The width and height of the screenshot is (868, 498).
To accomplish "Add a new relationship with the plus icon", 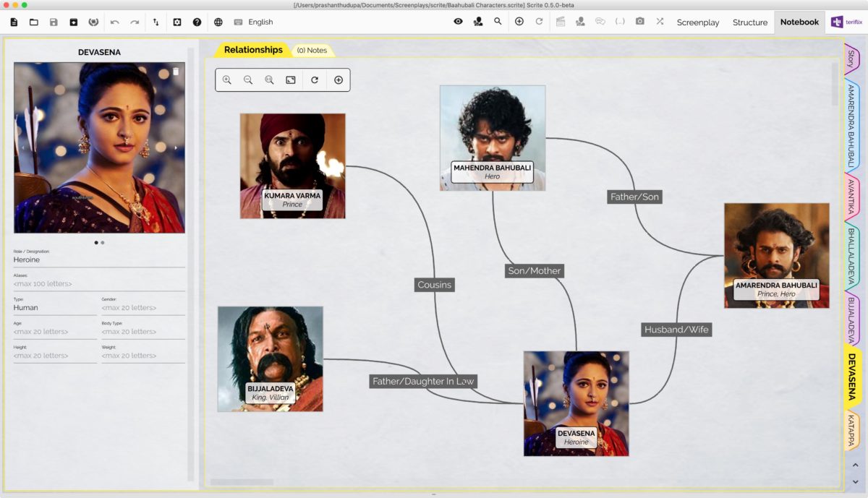I will pos(338,80).
